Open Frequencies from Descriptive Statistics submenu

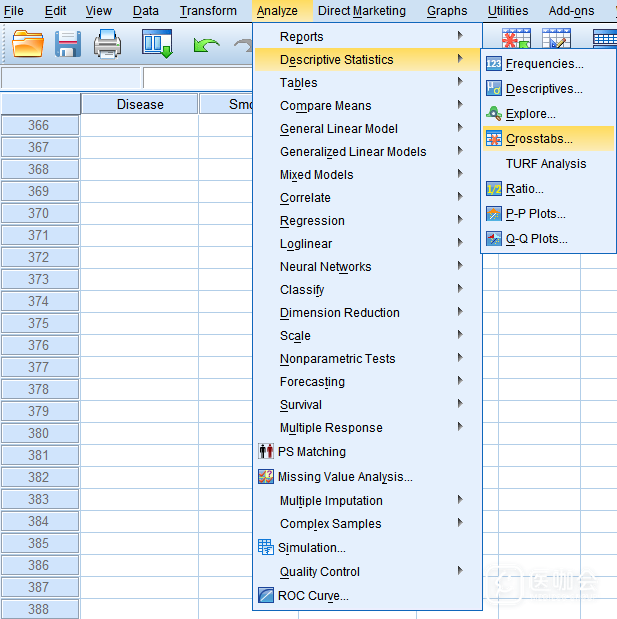coord(544,64)
